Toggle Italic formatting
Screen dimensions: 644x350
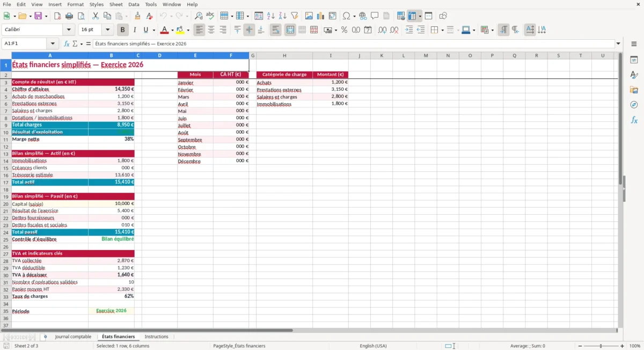tap(135, 30)
